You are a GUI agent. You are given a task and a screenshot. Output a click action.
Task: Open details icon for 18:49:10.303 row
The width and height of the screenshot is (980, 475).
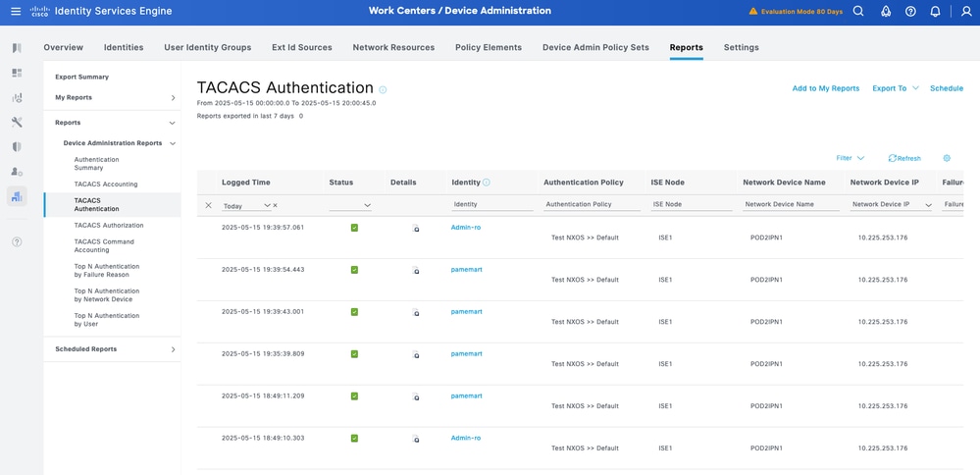pyautogui.click(x=416, y=439)
